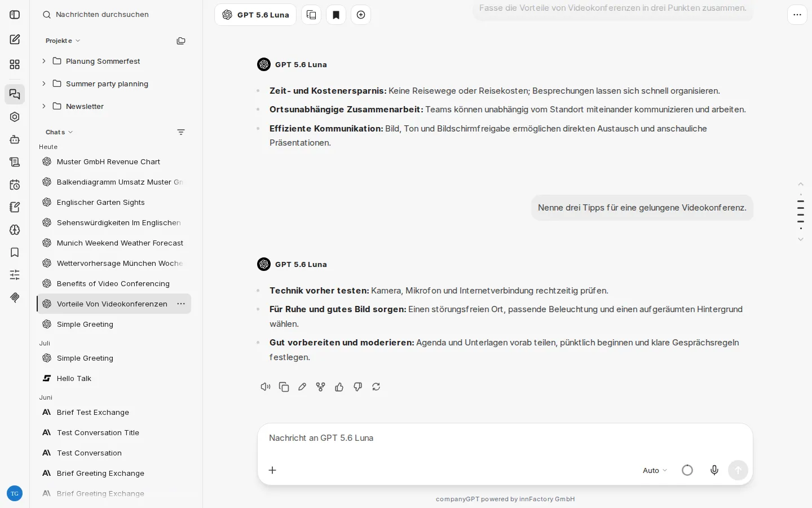Viewport: 812px width, 508px height.
Task: Open the Munich Weekend Weather Forecast chat
Action: point(114,243)
